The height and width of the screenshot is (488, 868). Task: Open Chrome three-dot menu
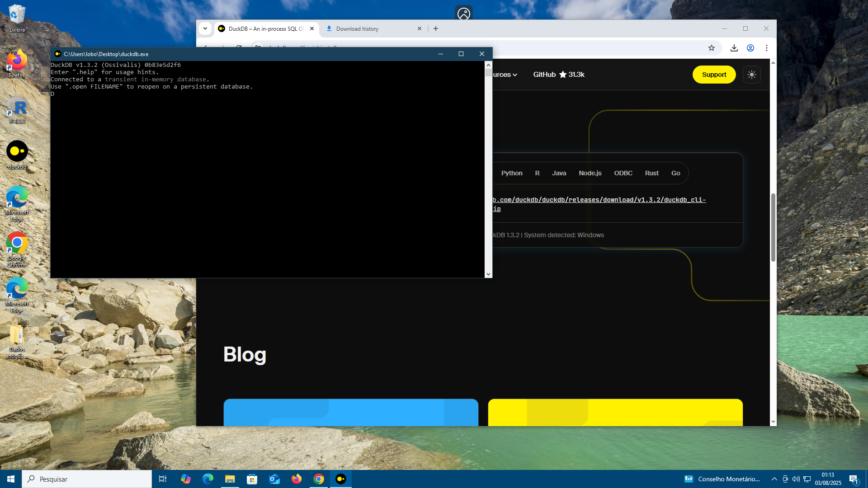(766, 48)
